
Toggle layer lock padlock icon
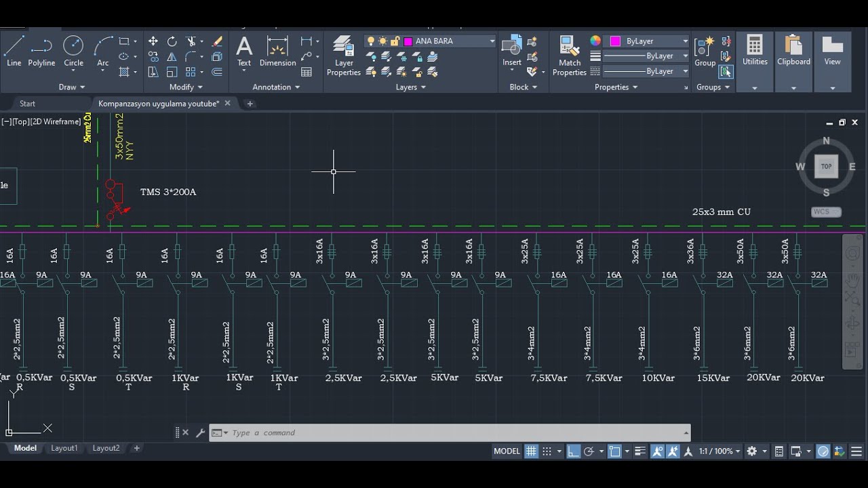point(395,41)
